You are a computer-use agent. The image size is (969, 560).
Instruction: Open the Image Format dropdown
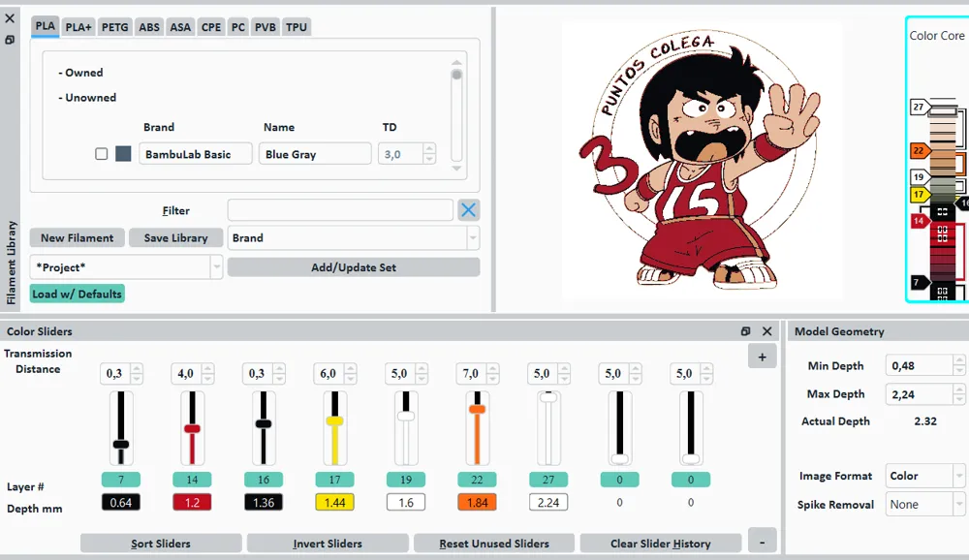[925, 476]
